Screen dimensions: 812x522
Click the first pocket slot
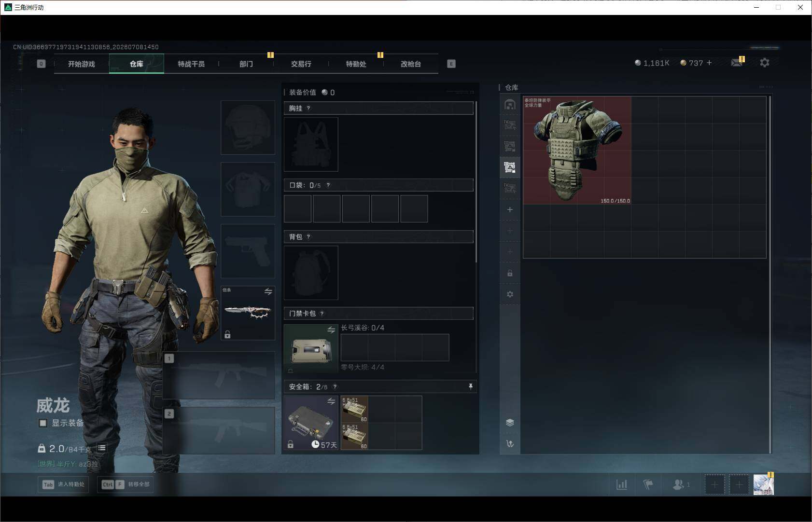297,208
